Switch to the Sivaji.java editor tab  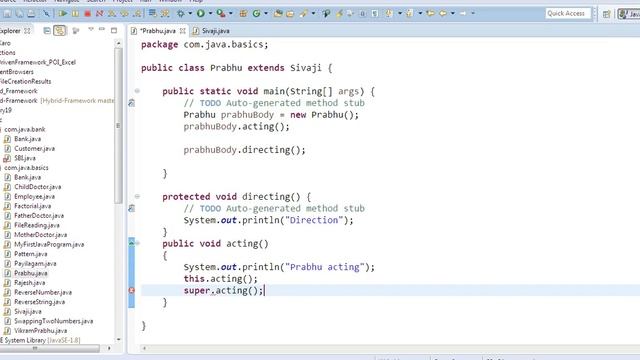[x=211, y=31]
